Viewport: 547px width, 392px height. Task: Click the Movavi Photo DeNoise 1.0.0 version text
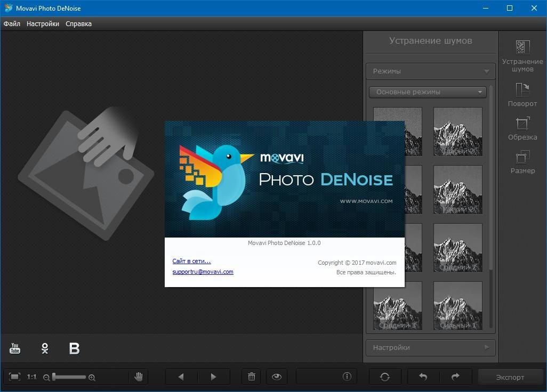[284, 243]
